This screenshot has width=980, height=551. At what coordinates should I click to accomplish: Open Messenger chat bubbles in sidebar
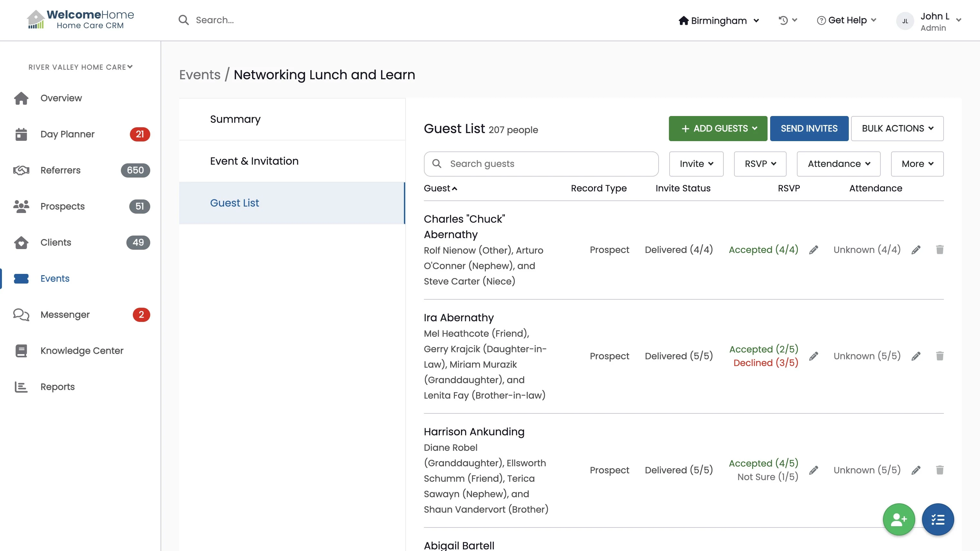[x=21, y=314]
